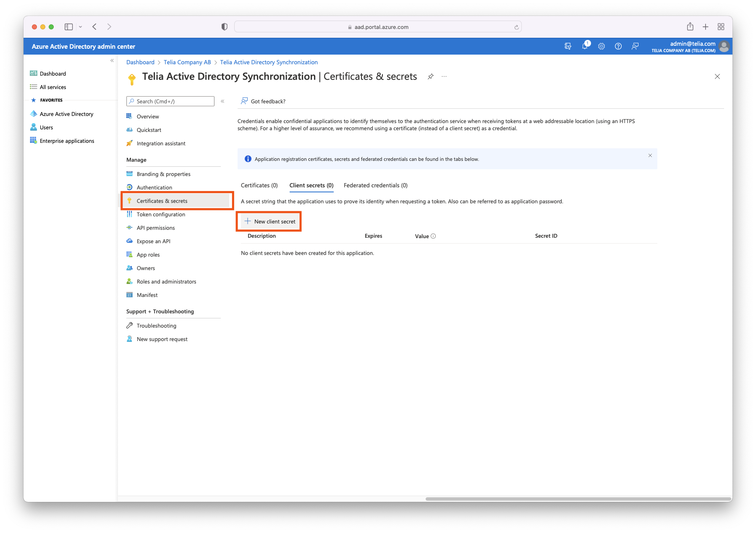Click Telia Active Directory Synchronization breadcrumb
756x533 pixels.
(x=269, y=62)
